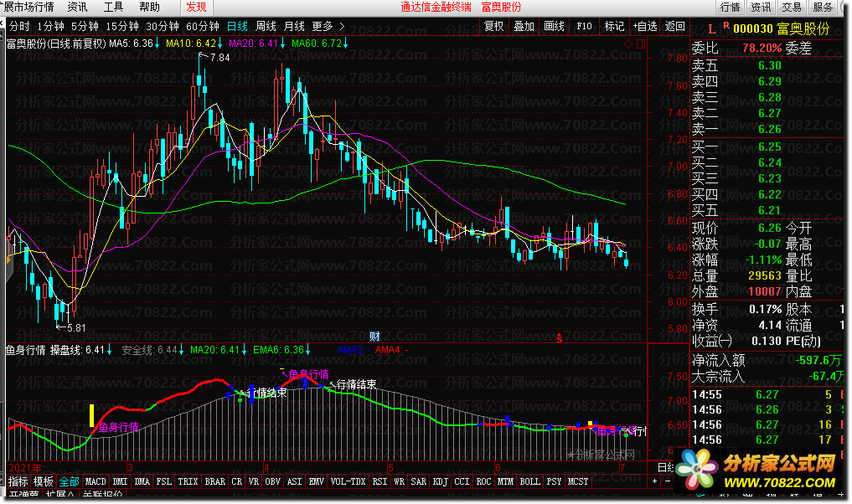
Task: Switch to the 月线 monthly chart
Action: click(294, 26)
